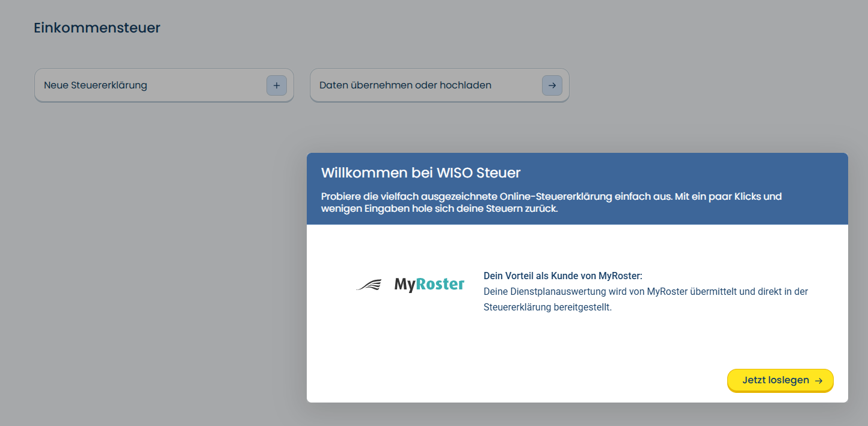
Task: Open Daten übernehmen oder hochladen card
Action: point(440,85)
